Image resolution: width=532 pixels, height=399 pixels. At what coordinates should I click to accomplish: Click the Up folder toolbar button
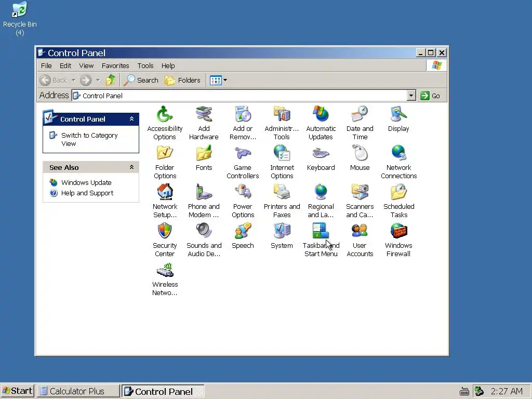click(111, 81)
